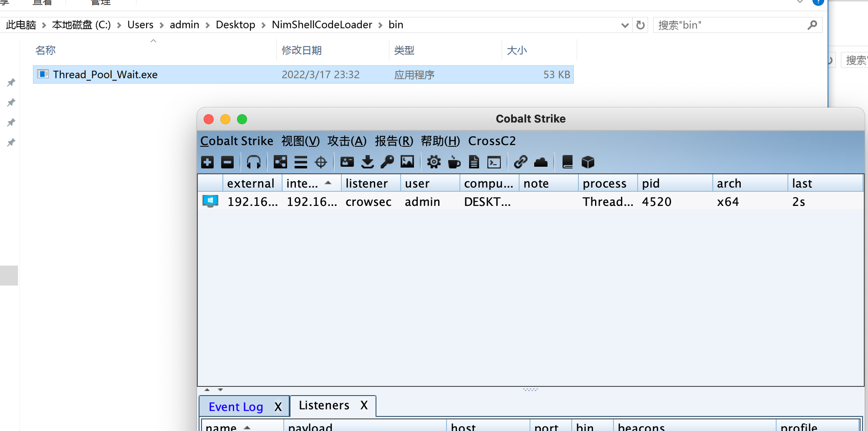Screen dimensions: 868x431
Task: Close the Event Log tab
Action: click(278, 407)
